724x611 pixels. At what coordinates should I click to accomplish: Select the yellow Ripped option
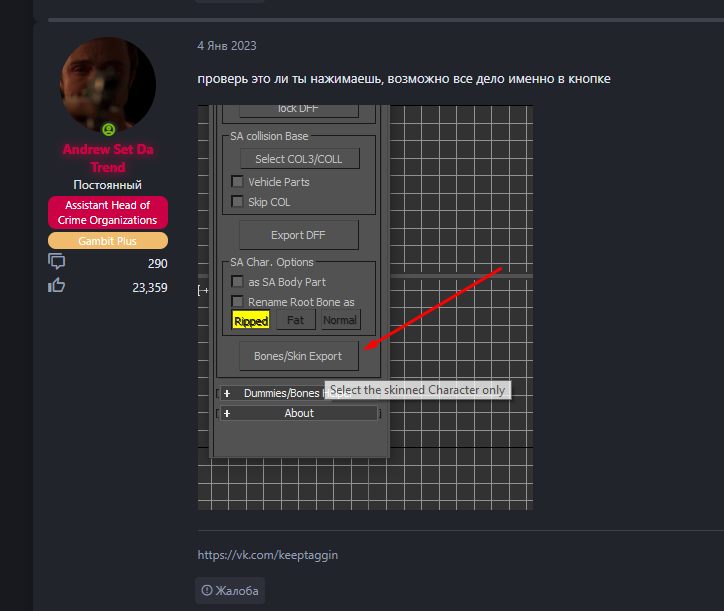(251, 320)
